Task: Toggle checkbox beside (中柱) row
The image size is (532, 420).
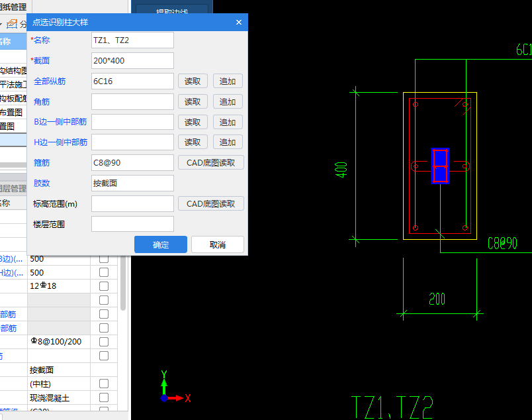Action: (x=104, y=384)
